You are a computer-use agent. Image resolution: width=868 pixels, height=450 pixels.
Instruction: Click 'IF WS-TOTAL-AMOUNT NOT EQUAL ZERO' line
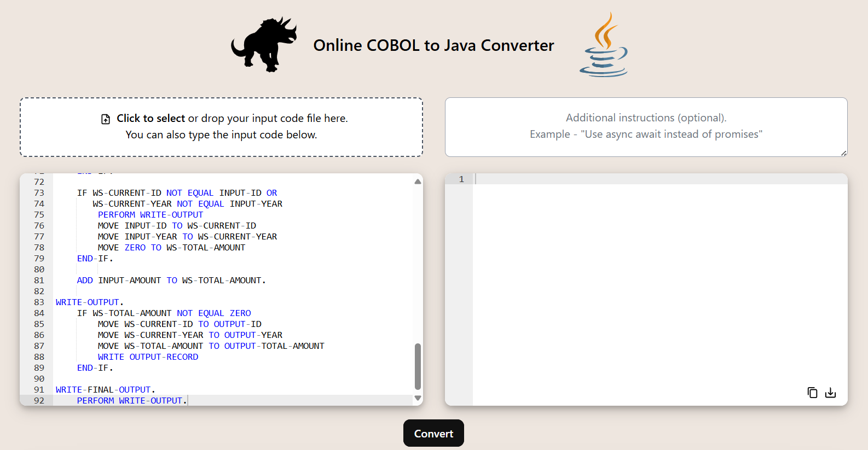pyautogui.click(x=164, y=313)
